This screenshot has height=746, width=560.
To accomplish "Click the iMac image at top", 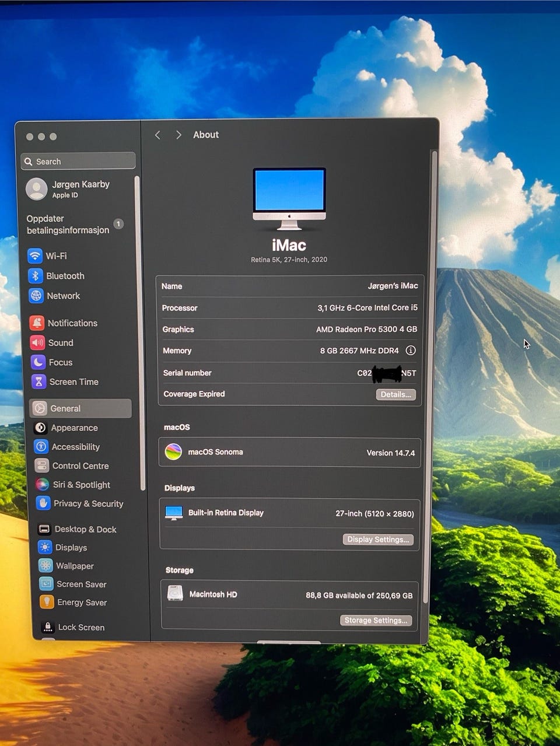I will coord(289,199).
